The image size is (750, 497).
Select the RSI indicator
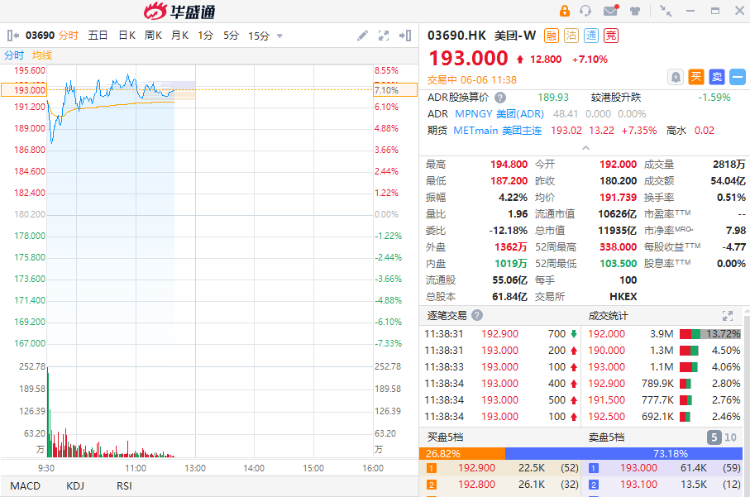[x=124, y=486]
